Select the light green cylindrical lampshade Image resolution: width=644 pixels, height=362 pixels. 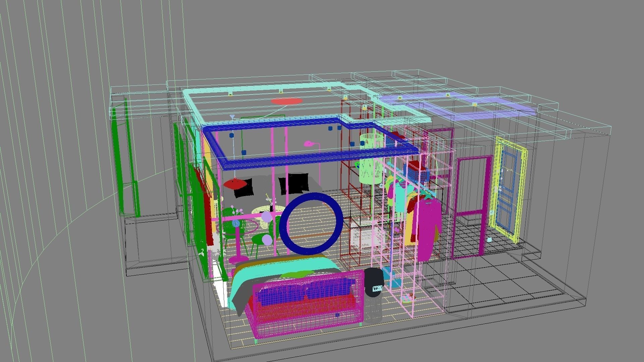[371, 159]
